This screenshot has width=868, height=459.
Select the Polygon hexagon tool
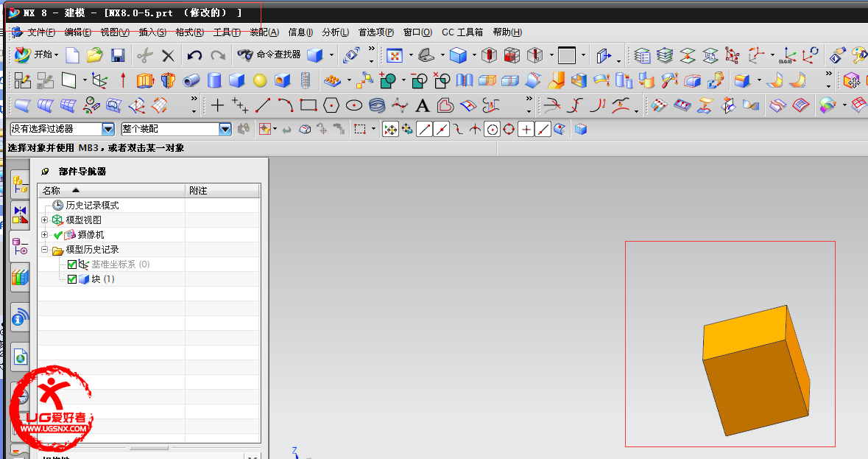point(331,105)
